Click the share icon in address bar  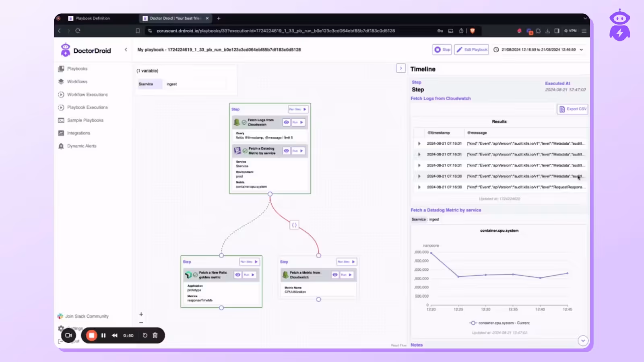coord(461,31)
